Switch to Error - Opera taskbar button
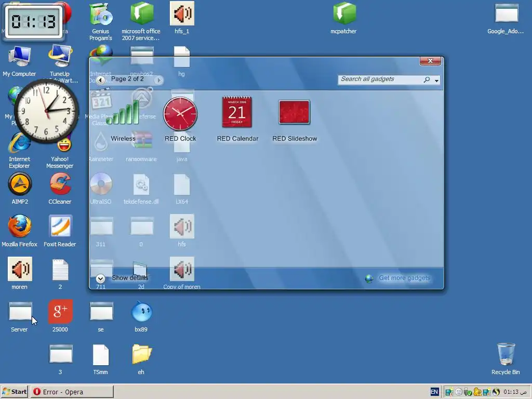 point(72,392)
